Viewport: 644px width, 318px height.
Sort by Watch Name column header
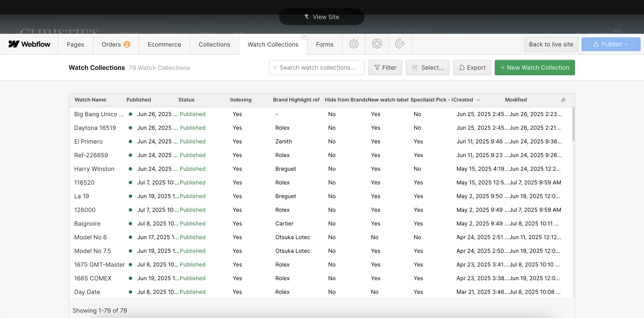coord(90,100)
